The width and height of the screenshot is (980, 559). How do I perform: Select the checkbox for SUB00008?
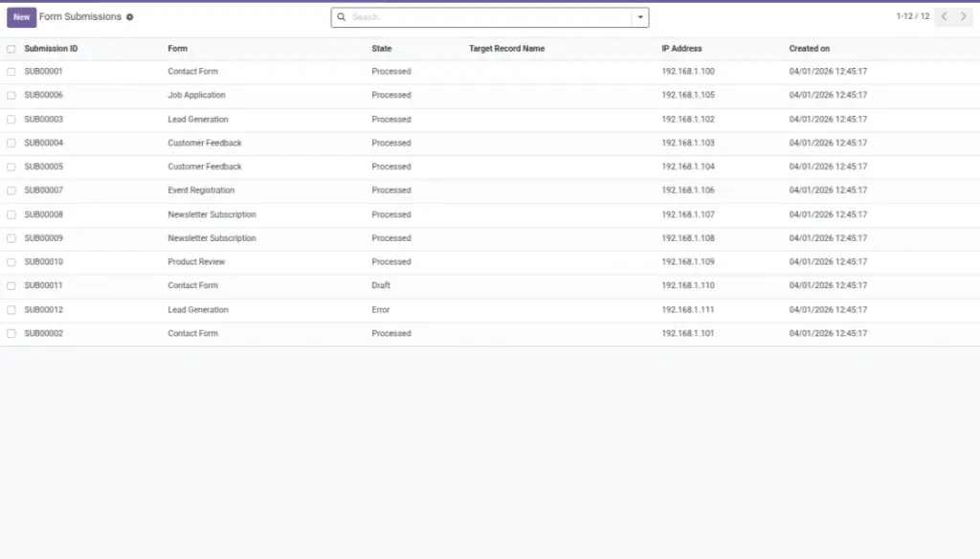tap(11, 214)
